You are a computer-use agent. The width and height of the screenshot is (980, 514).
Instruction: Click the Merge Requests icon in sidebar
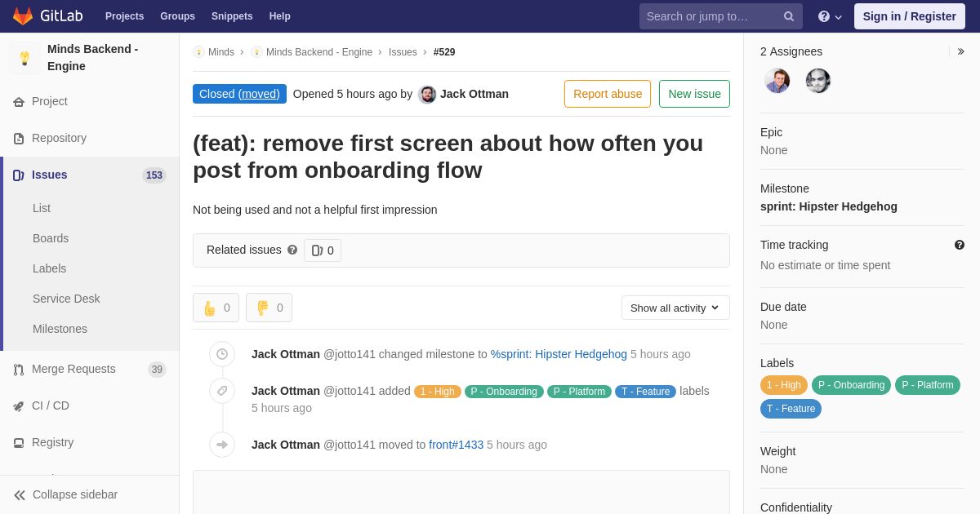click(19, 370)
